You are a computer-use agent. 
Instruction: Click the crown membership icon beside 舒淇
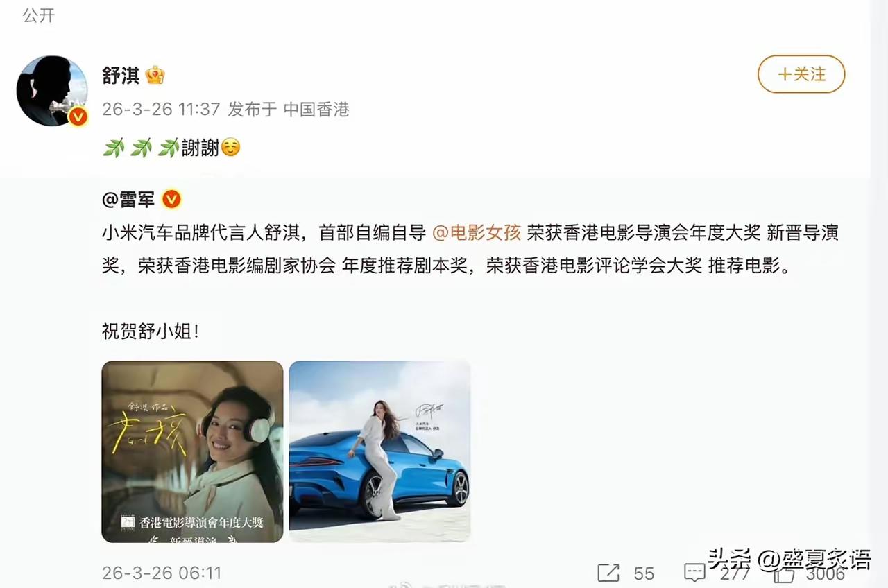coord(155,75)
